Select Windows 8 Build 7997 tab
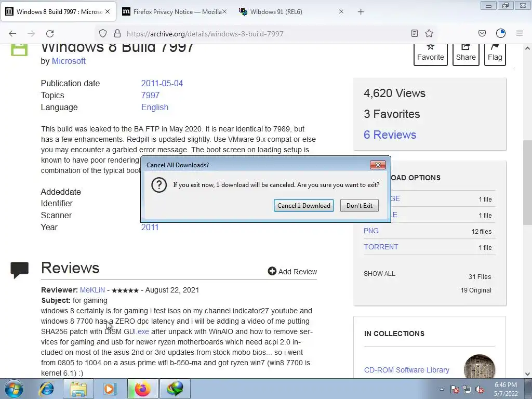The image size is (532, 399). tap(58, 12)
